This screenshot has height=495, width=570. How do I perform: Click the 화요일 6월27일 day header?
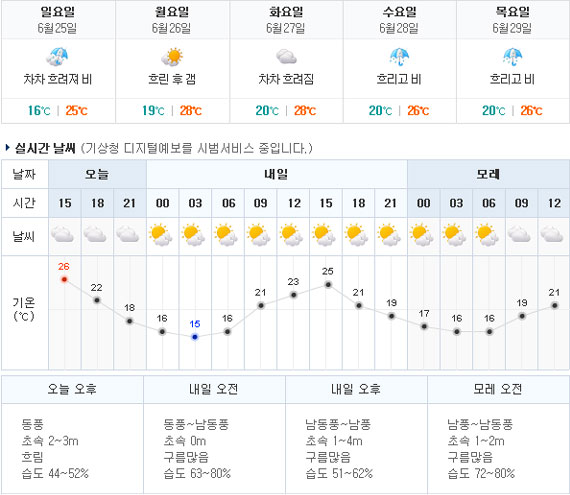286,20
